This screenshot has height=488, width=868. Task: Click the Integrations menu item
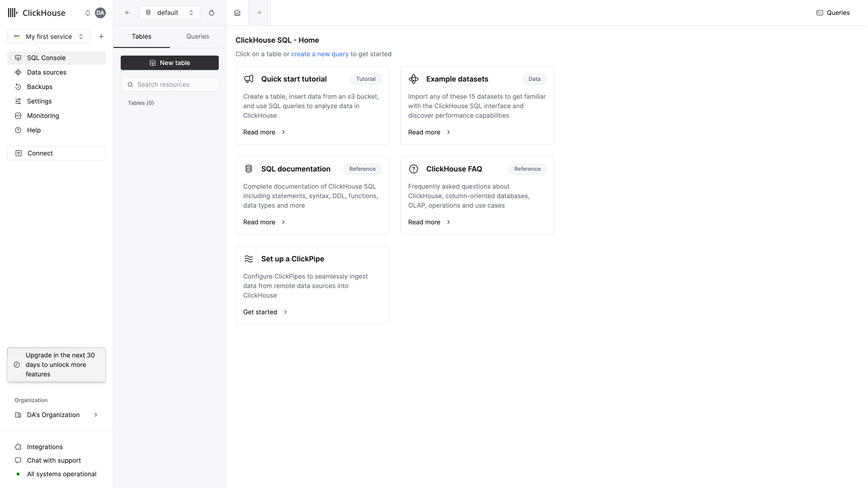(x=45, y=446)
